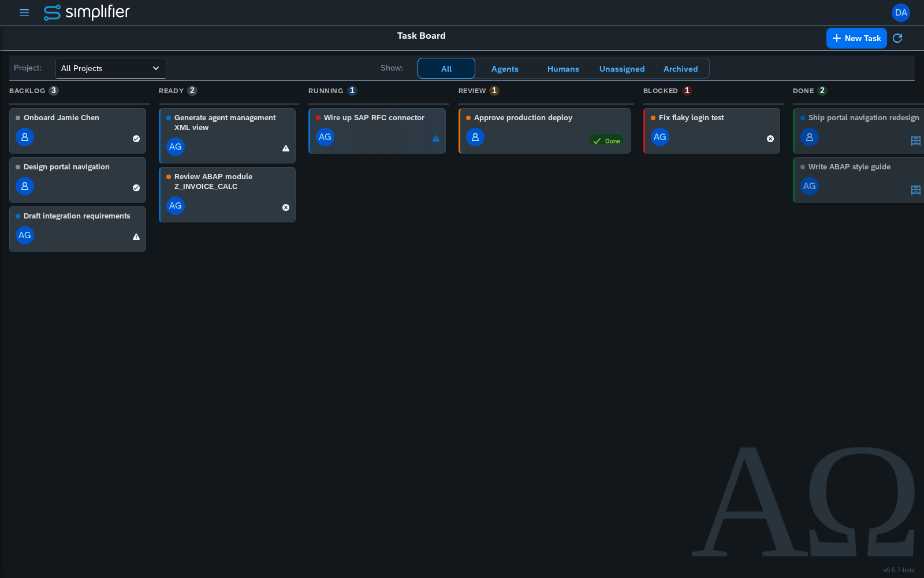Open the DA user avatar menu

point(901,13)
